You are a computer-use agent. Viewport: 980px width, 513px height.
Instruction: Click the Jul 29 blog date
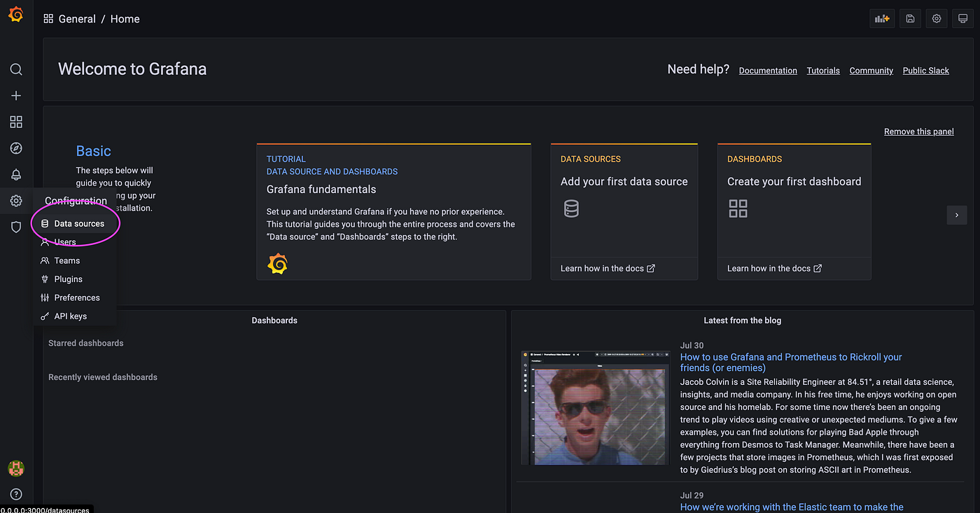[x=692, y=495]
